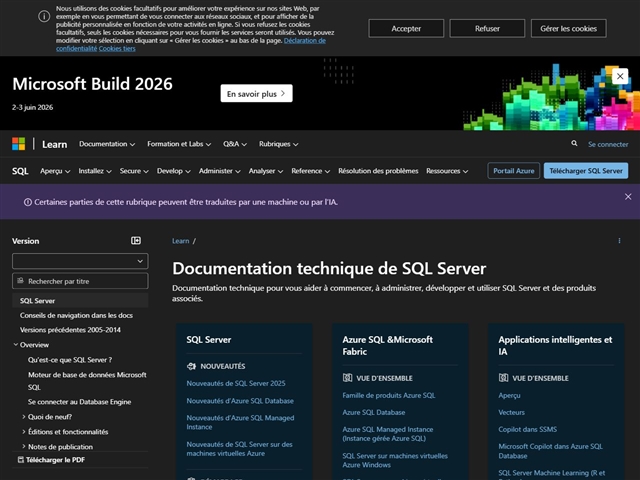Open the Q&A dropdown menu
This screenshot has height=480, width=640.
[235, 144]
